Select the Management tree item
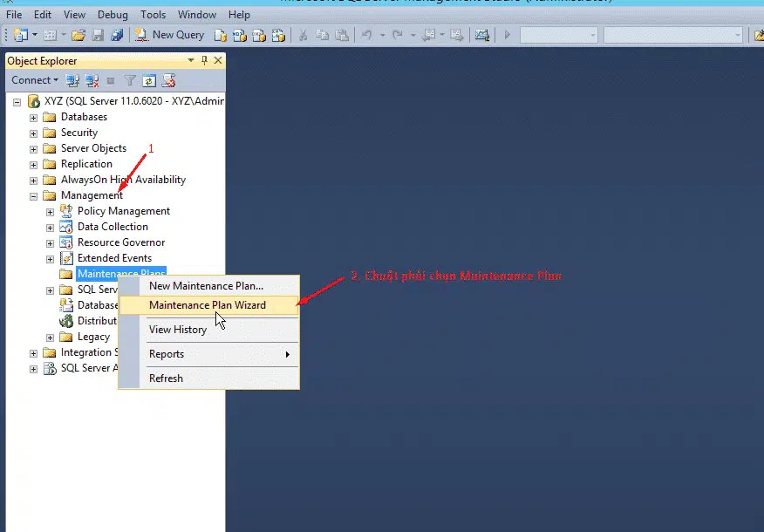This screenshot has height=532, width=764. coord(92,195)
